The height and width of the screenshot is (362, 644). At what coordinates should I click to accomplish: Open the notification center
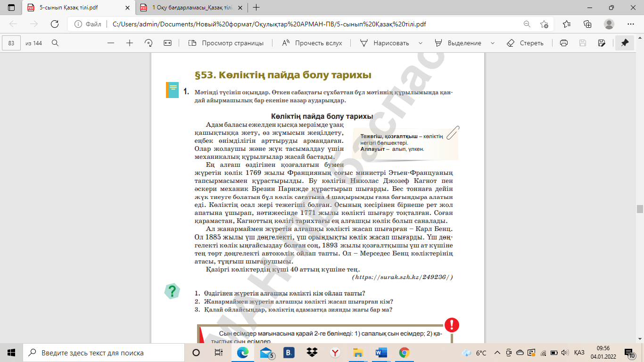630,353
